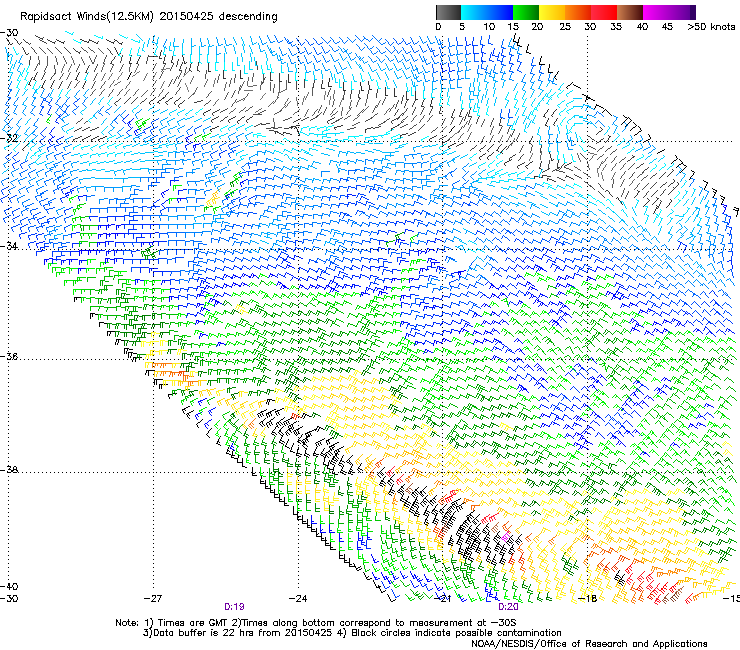This screenshot has width=740, height=650.
Task: Click the 'Rapidscat Winds(12.5KM)' title text
Action: (x=87, y=17)
